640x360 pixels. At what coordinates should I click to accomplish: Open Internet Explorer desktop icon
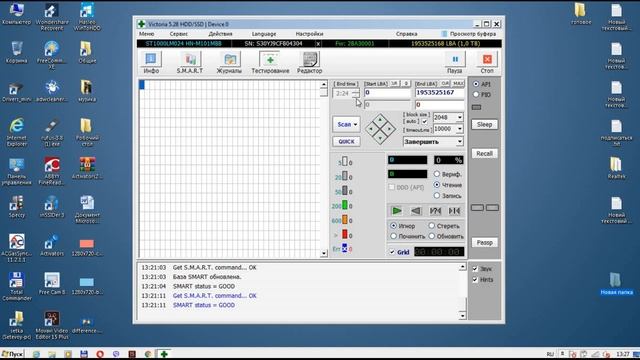[x=17, y=131]
